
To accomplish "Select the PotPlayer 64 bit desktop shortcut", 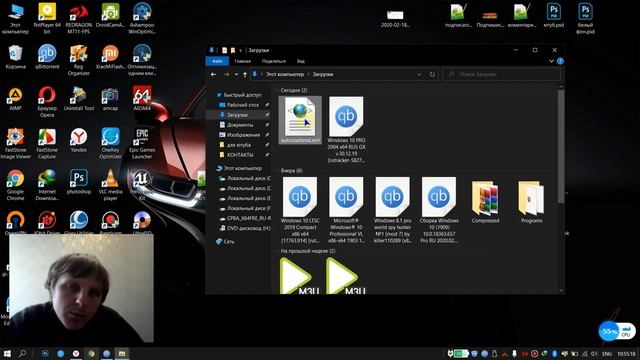I will (x=47, y=18).
